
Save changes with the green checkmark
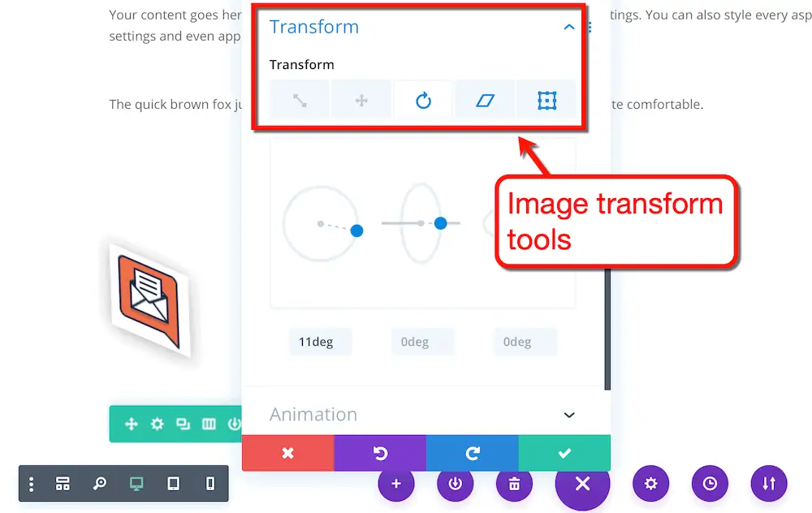click(x=564, y=454)
